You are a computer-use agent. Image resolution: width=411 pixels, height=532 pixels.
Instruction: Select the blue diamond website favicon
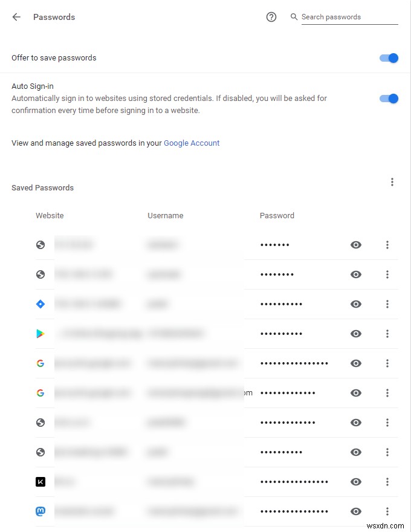pos(40,303)
